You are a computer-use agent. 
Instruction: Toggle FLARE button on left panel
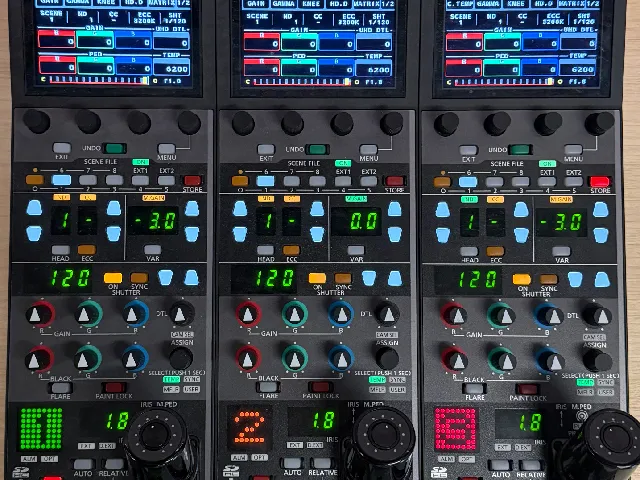click(x=60, y=387)
